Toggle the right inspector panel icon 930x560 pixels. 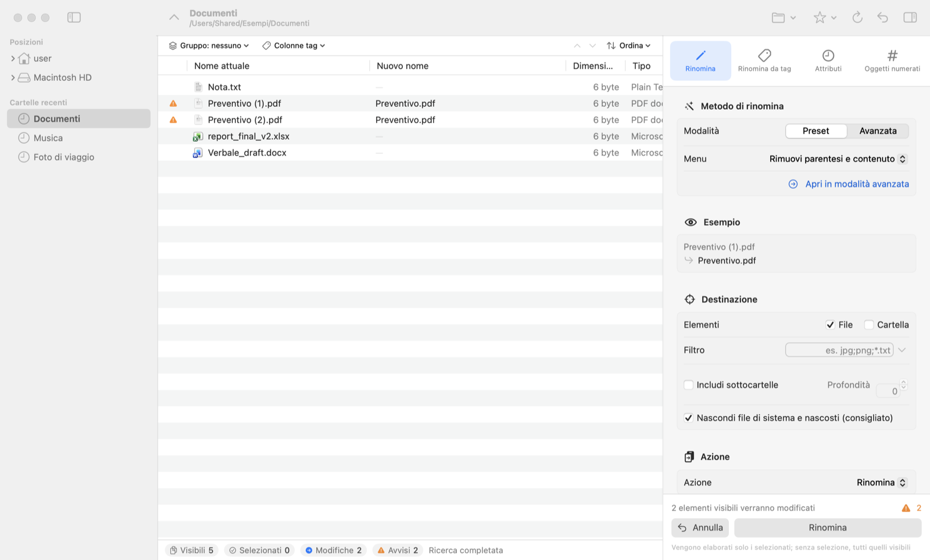[910, 17]
